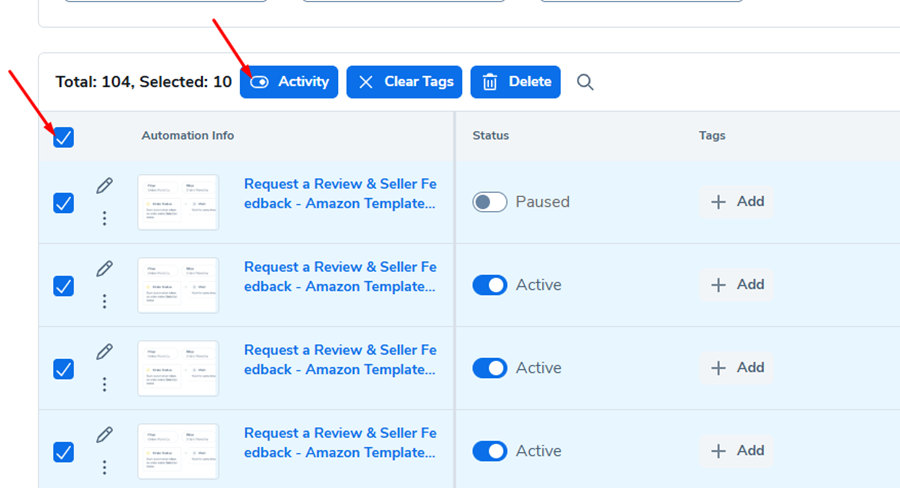Screen dimensions: 900x488
Task: Enable the Paused status toggle
Action: pos(490,202)
